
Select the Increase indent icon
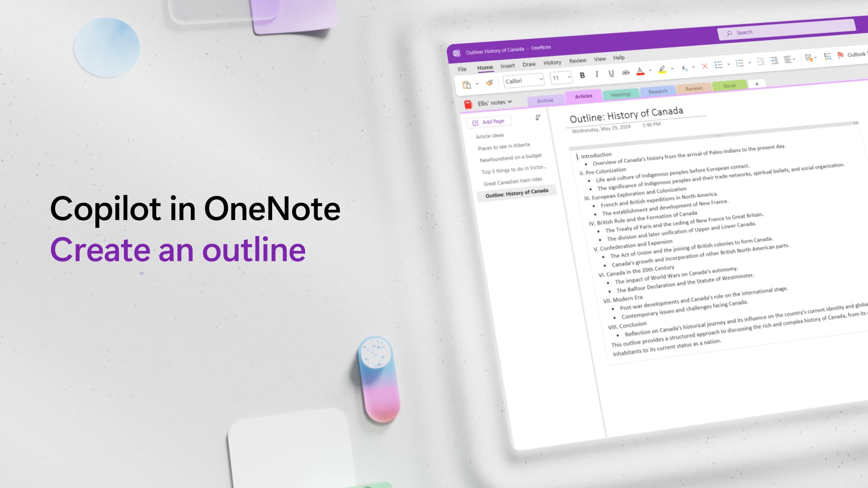(774, 62)
